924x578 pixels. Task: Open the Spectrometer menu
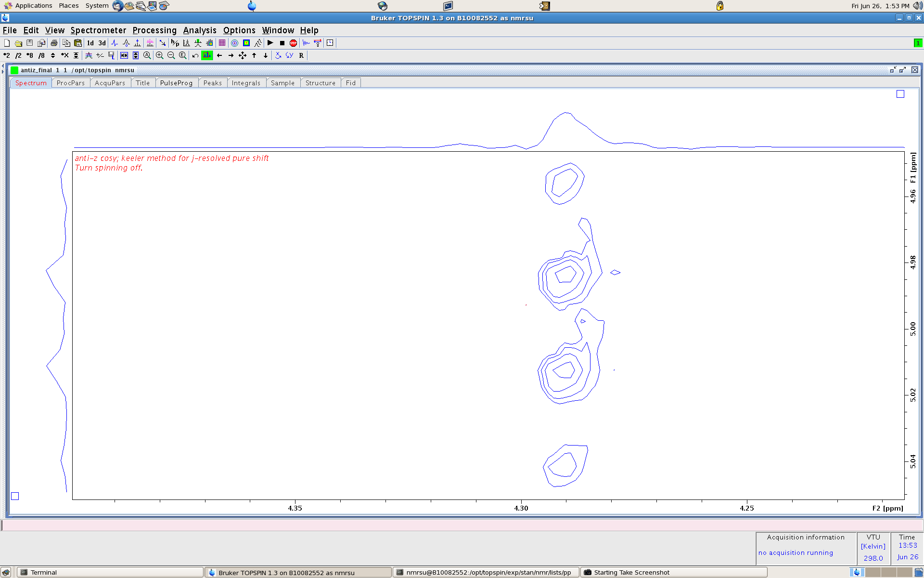click(x=98, y=30)
